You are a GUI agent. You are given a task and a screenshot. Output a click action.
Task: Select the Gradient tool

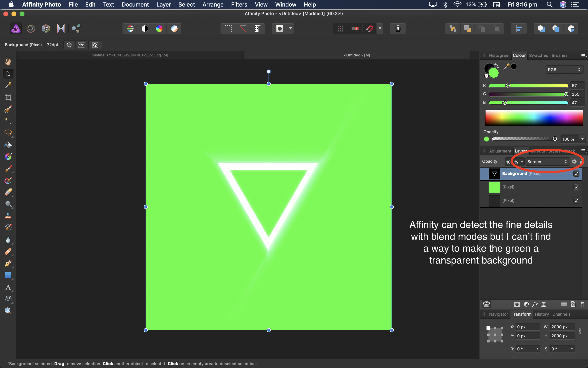click(8, 156)
